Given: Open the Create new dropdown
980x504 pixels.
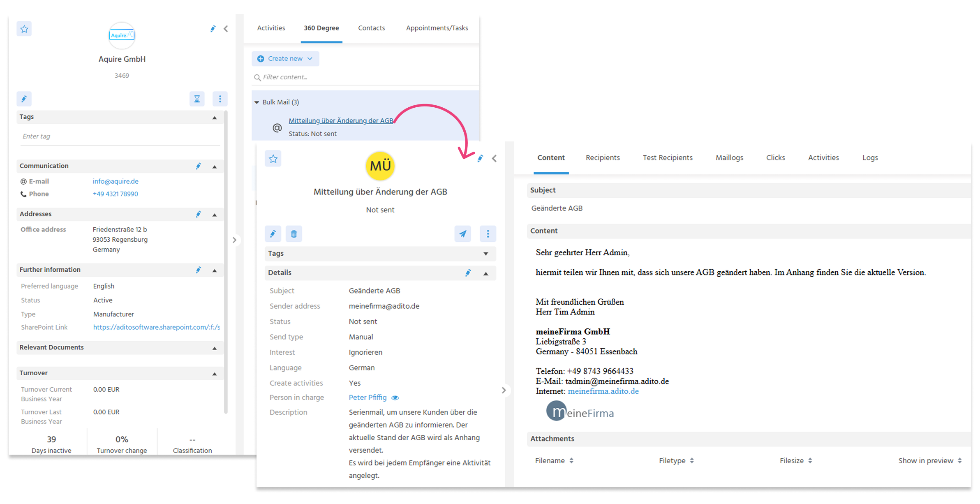Looking at the screenshot, I should (x=285, y=59).
